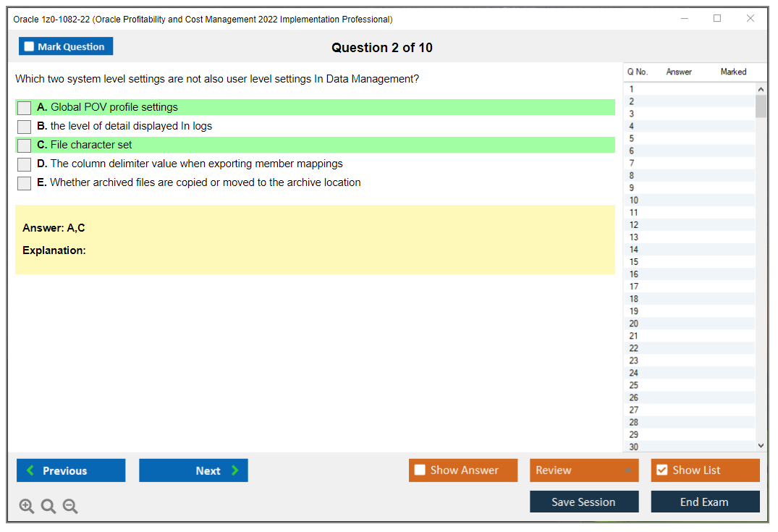778x532 pixels.
Task: Click the Next button
Action: coord(193,470)
